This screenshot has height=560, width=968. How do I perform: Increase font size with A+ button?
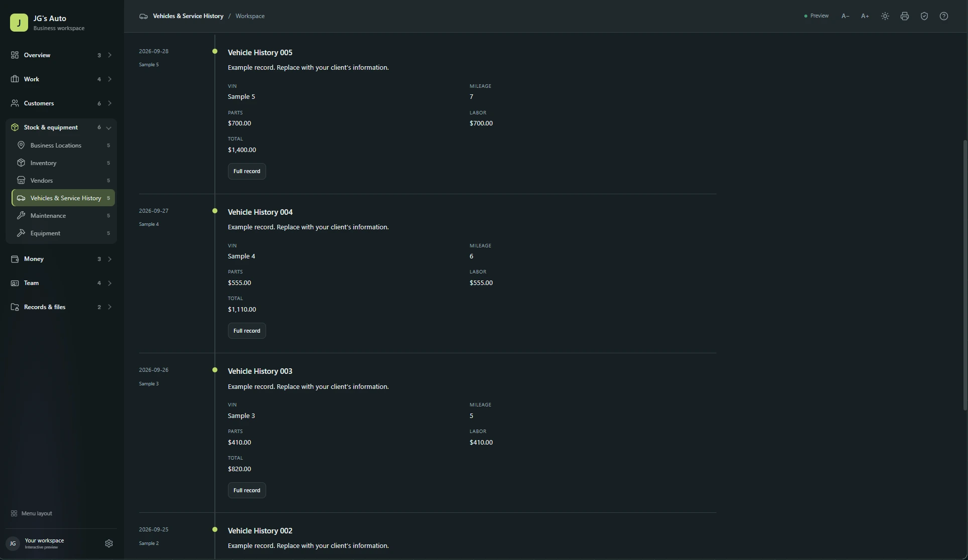865,16
